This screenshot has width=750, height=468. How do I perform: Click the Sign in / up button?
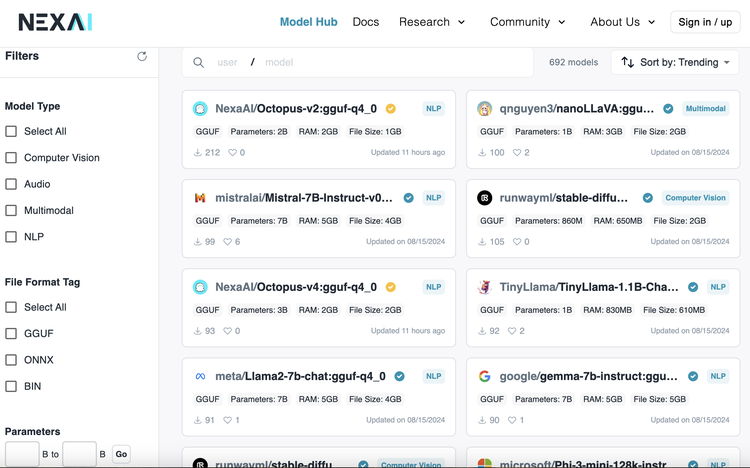click(x=705, y=22)
